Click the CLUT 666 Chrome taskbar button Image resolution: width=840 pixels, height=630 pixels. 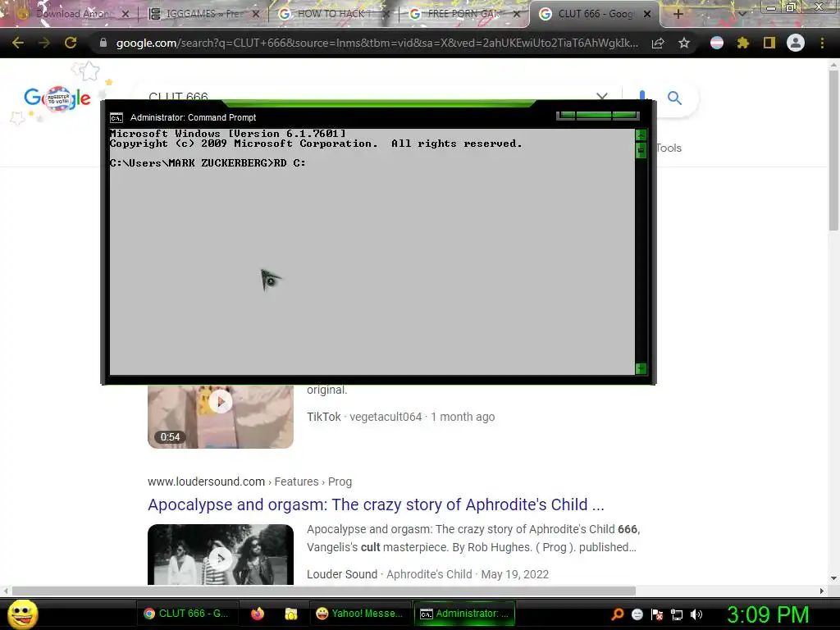(186, 614)
